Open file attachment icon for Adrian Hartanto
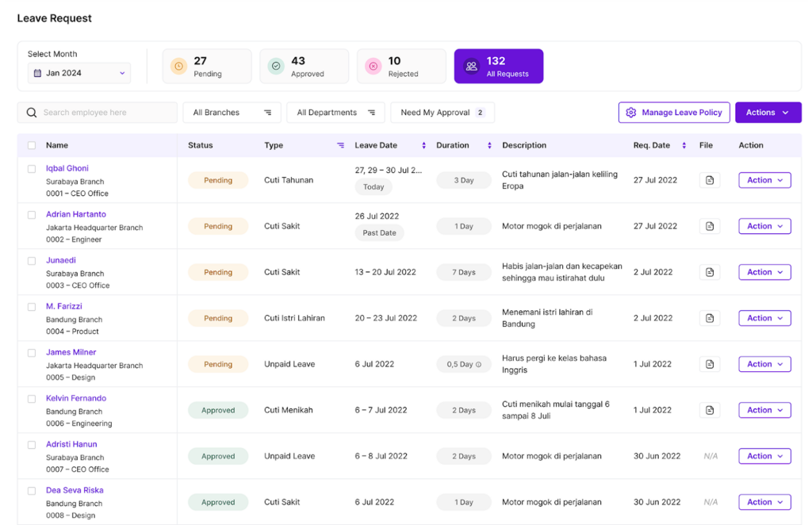 709,226
